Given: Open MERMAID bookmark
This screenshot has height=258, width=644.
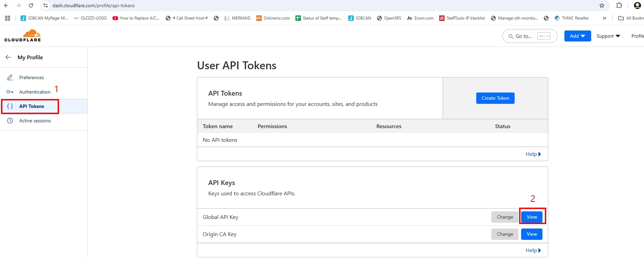Looking at the screenshot, I should [237, 18].
